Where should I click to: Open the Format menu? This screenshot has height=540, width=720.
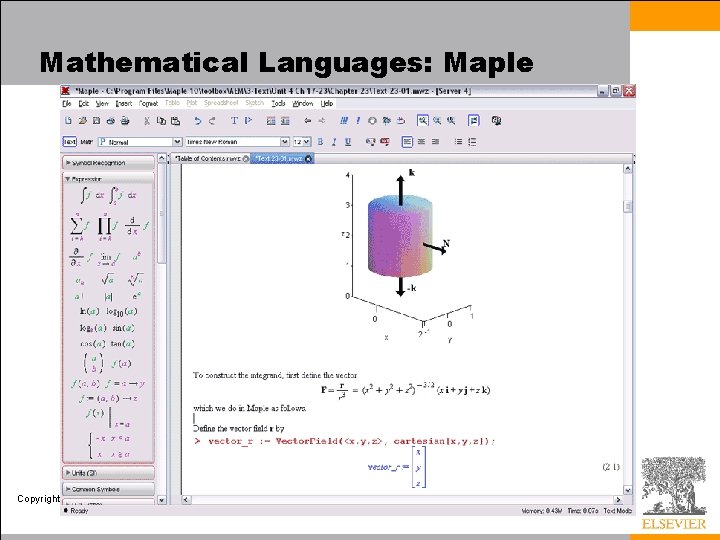[x=148, y=104]
